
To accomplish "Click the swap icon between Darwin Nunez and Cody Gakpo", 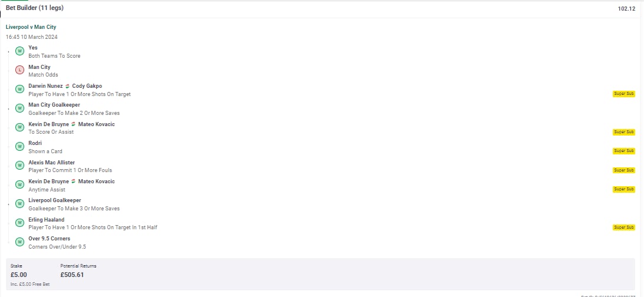I will [x=67, y=86].
